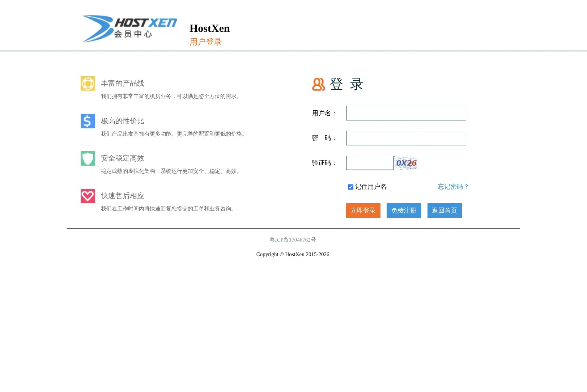Click the green shield security icon
The width and height of the screenshot is (587, 392).
(88, 158)
